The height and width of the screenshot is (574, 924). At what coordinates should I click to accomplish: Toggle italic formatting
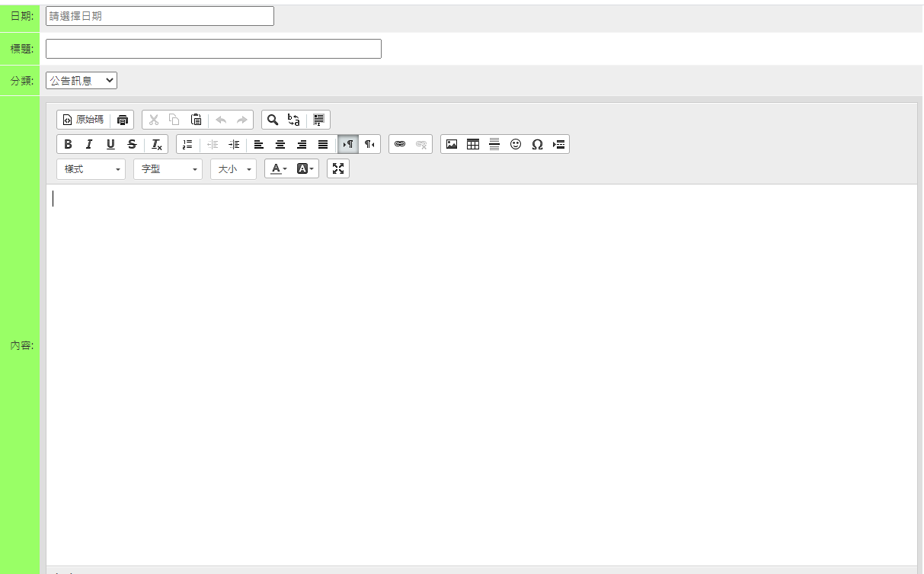click(x=89, y=144)
